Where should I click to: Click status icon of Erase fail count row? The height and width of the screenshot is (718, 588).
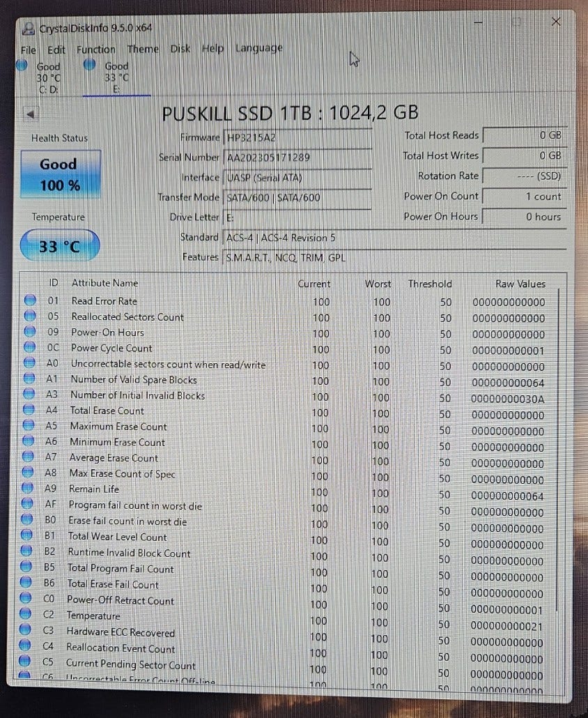tap(27, 519)
